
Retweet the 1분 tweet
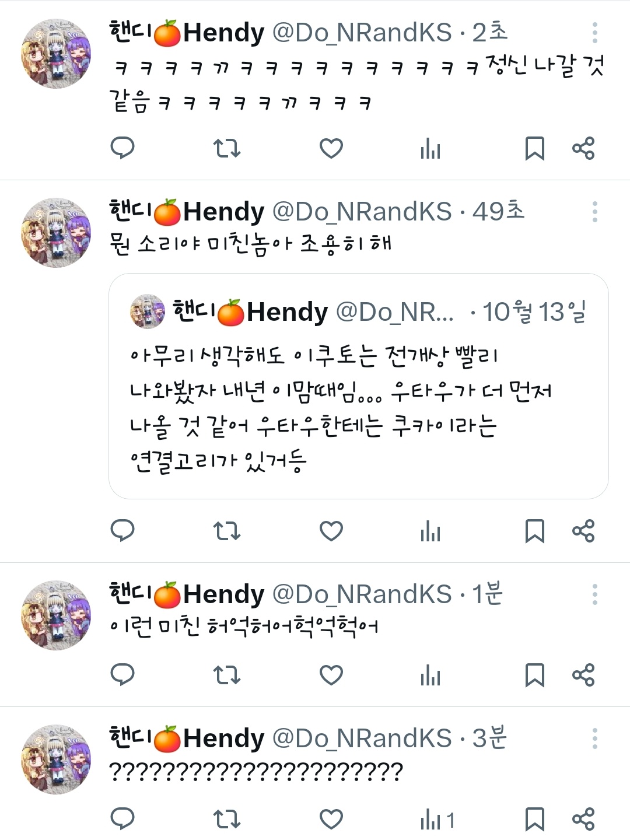226,675
